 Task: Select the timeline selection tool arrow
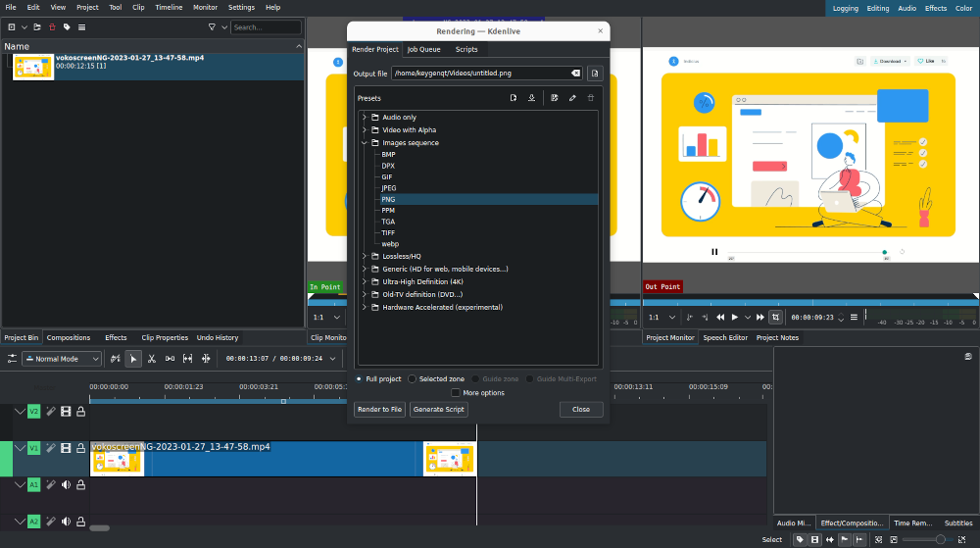point(133,359)
